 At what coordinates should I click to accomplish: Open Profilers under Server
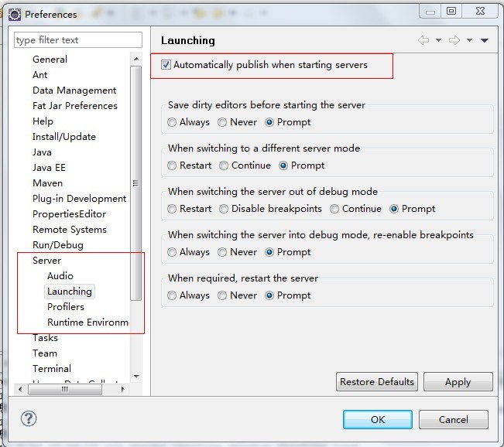click(x=66, y=307)
